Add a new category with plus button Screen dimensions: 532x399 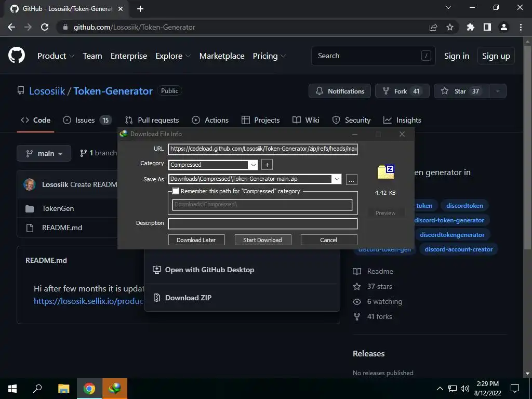267,165
